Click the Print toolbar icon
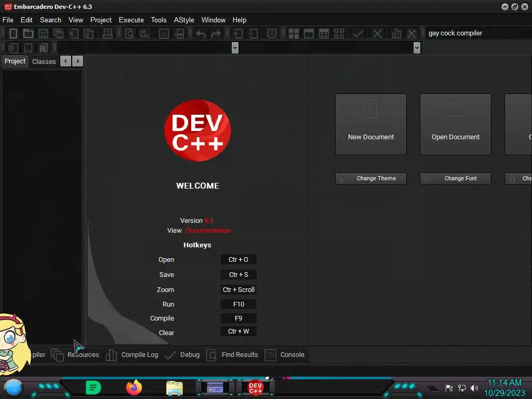Screen dimensions: 532x399 coord(107,33)
